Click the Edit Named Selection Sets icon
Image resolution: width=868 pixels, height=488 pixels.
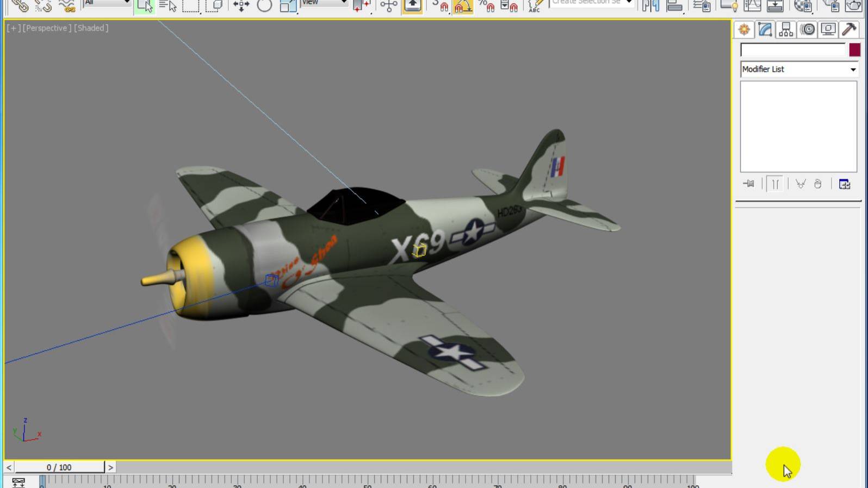[535, 5]
